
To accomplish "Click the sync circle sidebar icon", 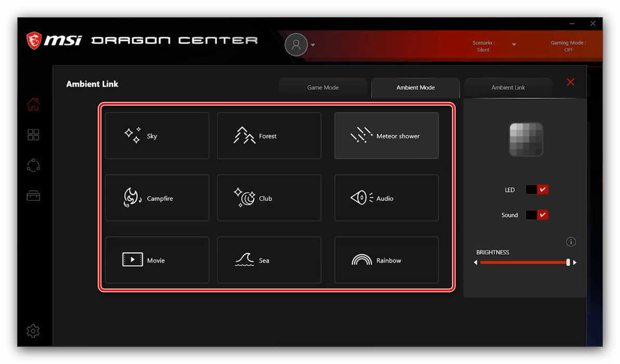I will pos(33,165).
